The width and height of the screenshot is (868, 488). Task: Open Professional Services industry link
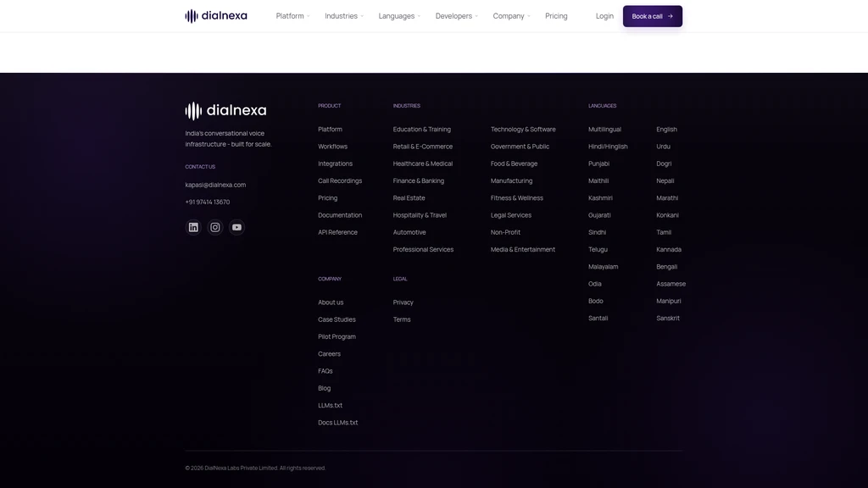423,250
